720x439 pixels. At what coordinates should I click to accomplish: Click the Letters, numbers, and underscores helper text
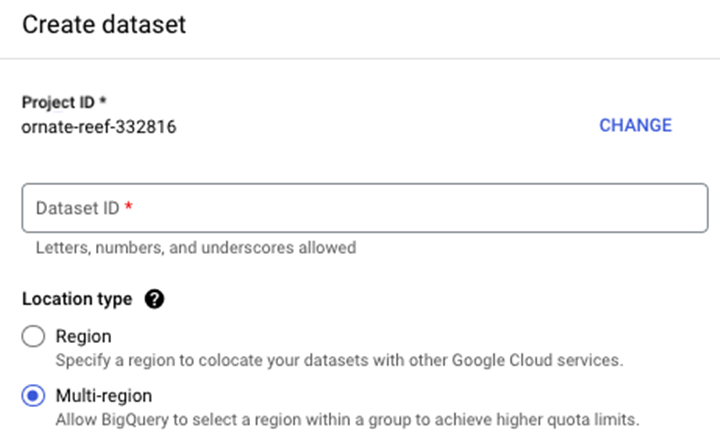[195, 247]
